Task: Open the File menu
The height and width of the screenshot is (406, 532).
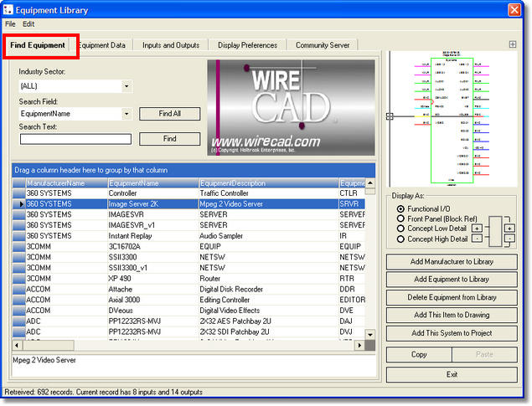Action: coord(10,24)
